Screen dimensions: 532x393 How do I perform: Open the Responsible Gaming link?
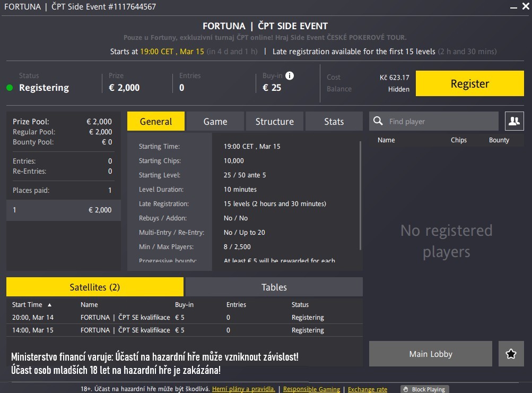311,389
